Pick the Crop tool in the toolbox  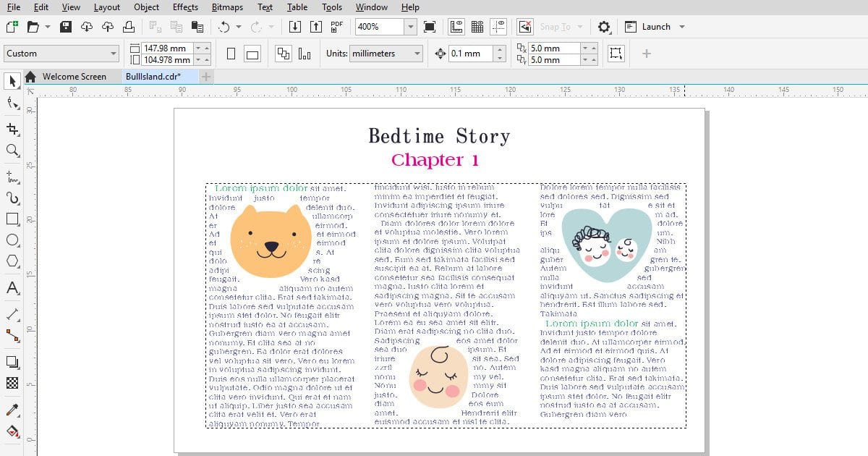point(12,129)
